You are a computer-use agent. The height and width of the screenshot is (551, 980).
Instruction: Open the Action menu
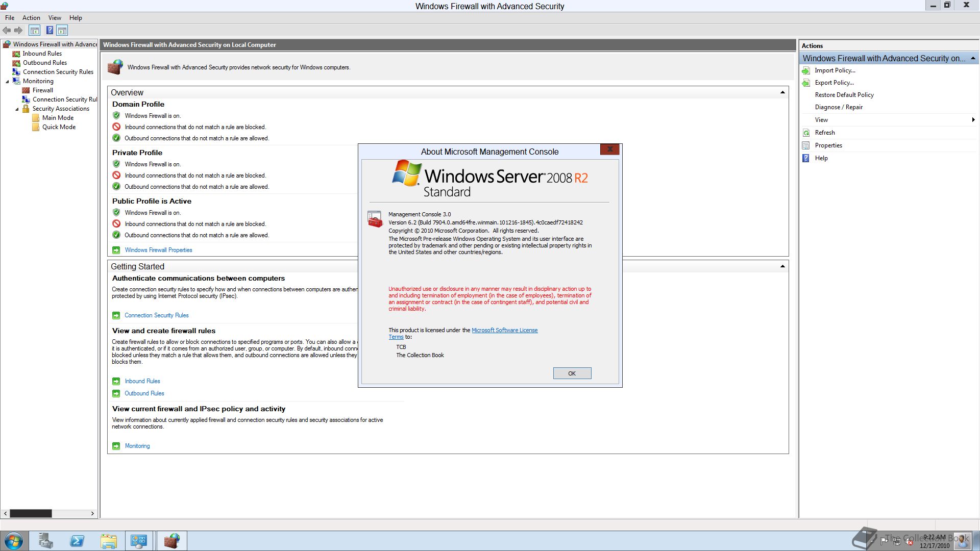pyautogui.click(x=31, y=18)
